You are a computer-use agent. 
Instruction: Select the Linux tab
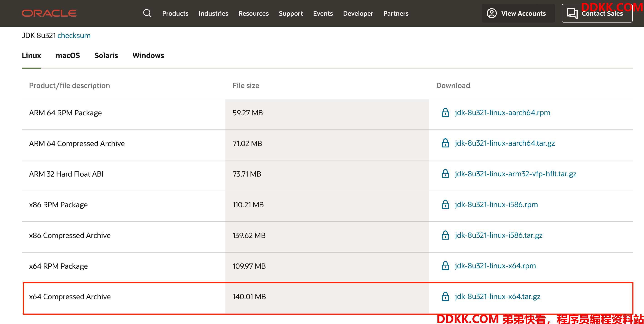point(31,55)
